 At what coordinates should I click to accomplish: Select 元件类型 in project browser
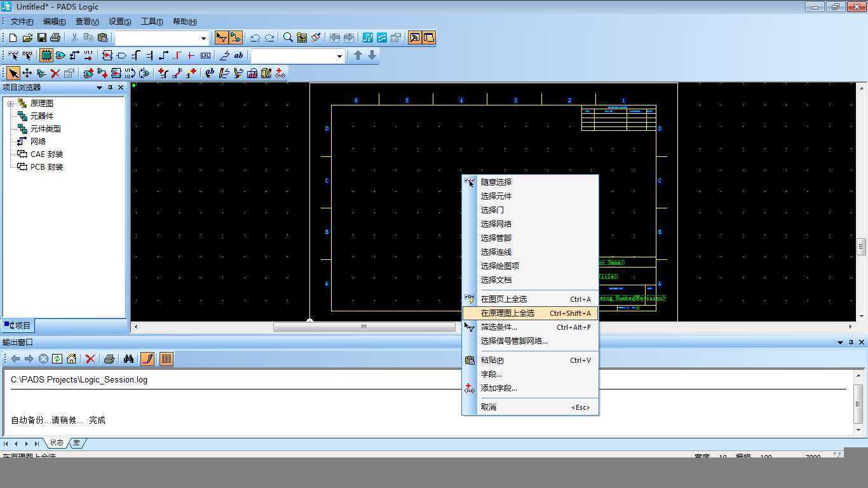coord(46,128)
